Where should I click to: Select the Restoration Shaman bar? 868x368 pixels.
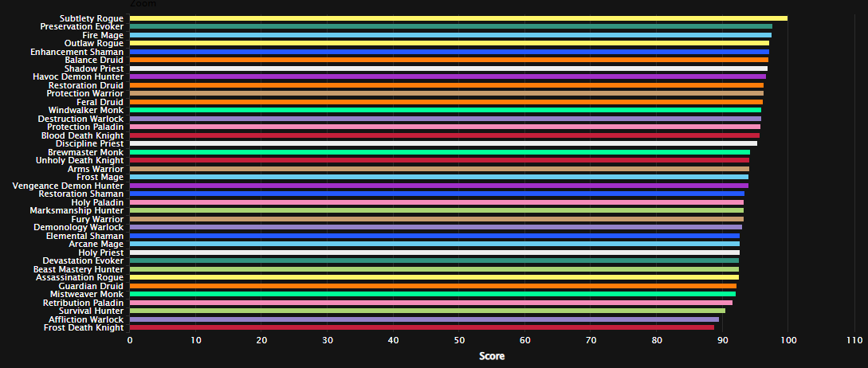click(x=437, y=194)
